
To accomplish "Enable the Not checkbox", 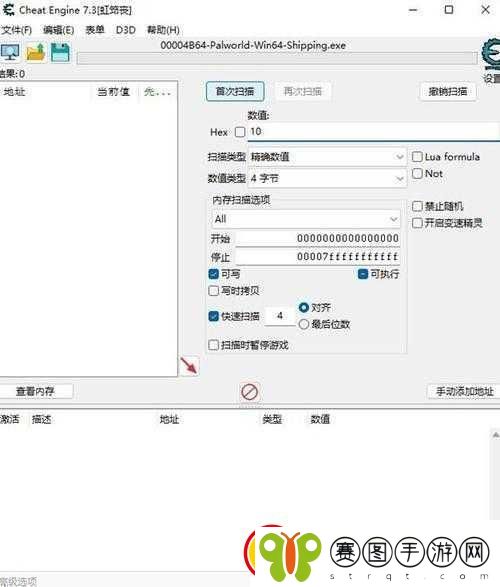I will tap(417, 173).
